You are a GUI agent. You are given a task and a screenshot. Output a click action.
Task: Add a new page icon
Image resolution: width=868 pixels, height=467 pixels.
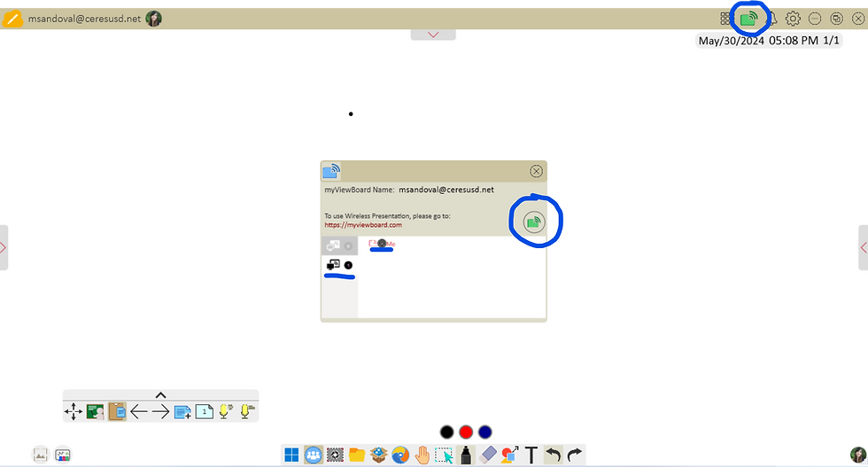point(182,411)
